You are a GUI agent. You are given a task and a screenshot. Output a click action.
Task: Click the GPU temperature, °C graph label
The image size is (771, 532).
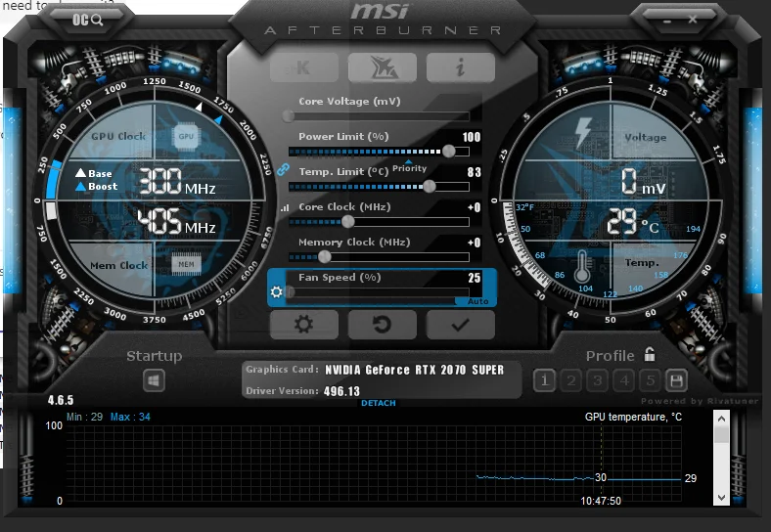click(633, 417)
